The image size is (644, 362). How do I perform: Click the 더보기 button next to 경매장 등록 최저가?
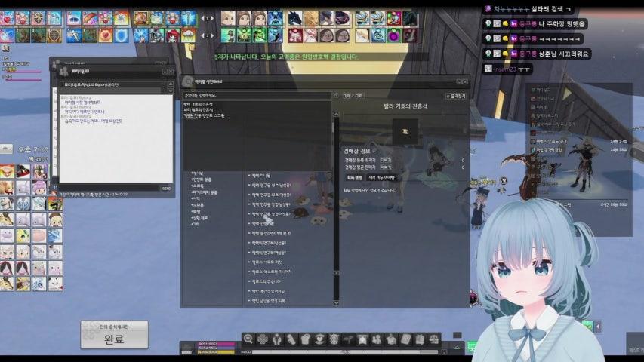(386, 160)
